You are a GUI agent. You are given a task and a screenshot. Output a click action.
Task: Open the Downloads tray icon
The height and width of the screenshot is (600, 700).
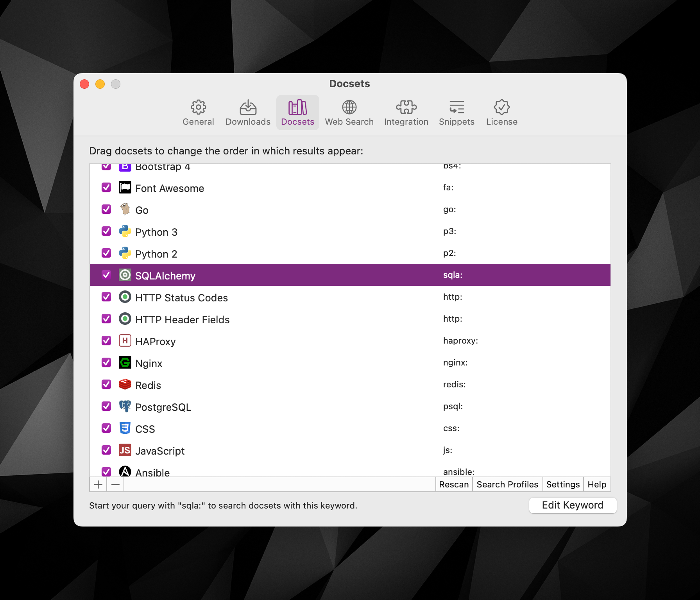pyautogui.click(x=248, y=107)
